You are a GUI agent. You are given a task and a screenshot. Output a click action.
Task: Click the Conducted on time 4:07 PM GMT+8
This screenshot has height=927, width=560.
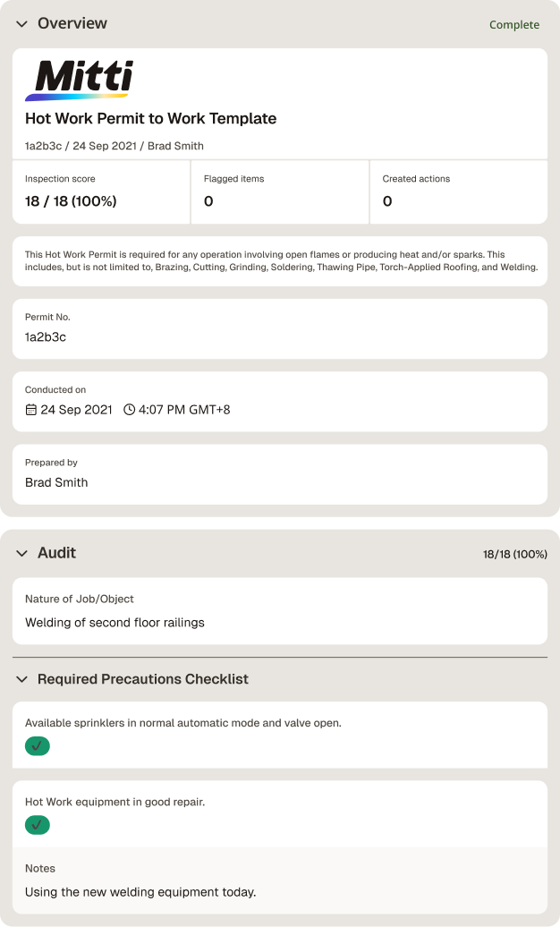tap(184, 410)
